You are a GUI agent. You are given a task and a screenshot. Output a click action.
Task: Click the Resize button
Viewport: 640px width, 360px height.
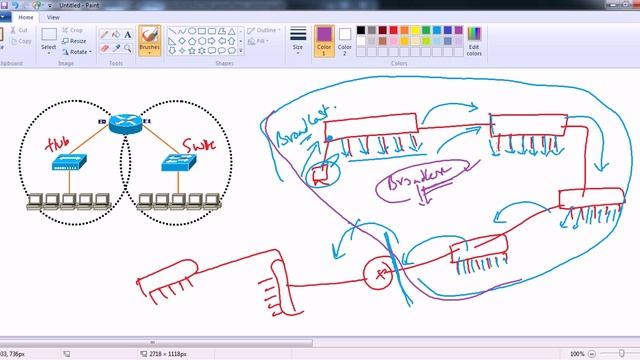coord(74,41)
